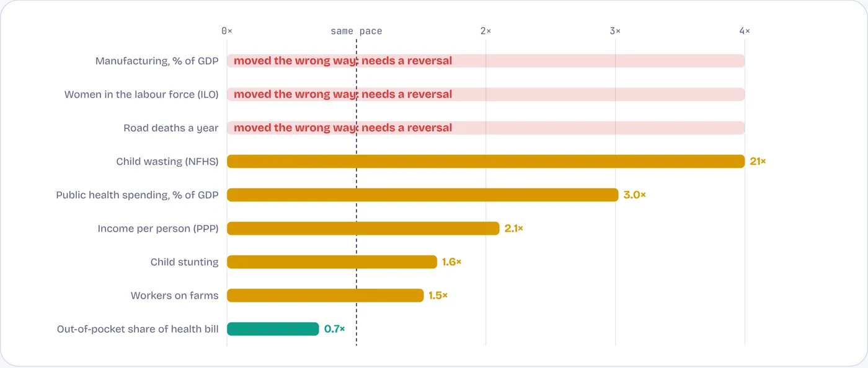Select the Child stunting bar
Screen dimensions: 868x368
click(x=332, y=261)
